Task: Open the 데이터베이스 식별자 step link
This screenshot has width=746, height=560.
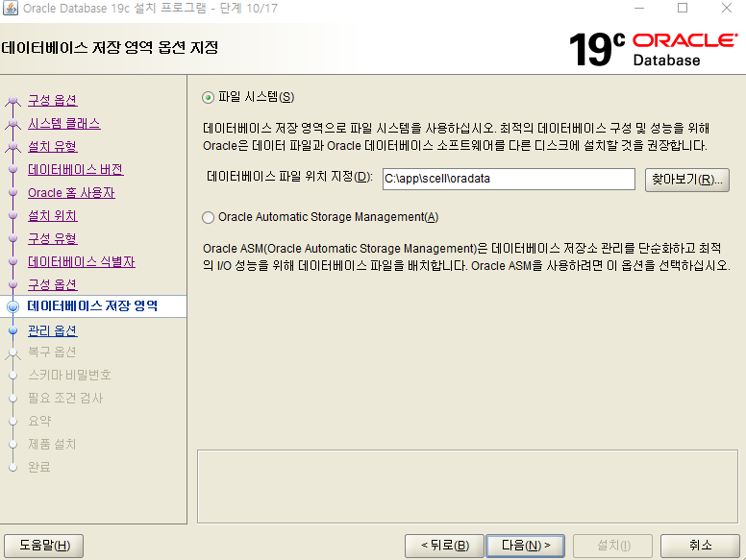Action: coord(82,261)
